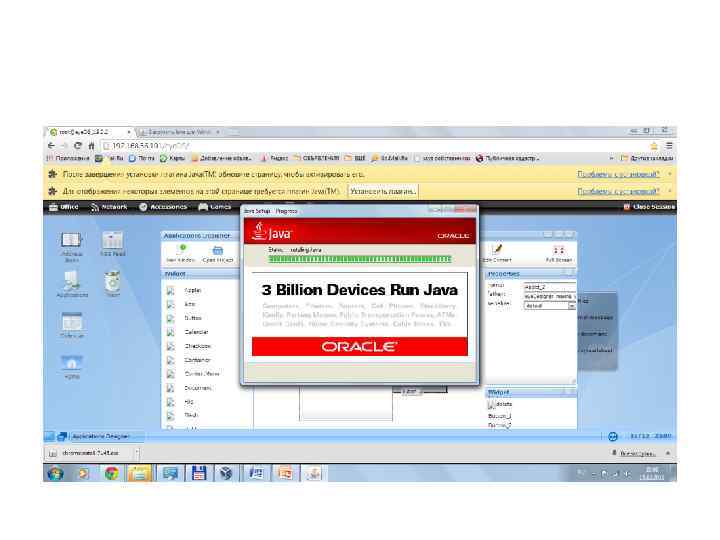Open the Accessories menu
720x540 pixels.
click(x=163, y=207)
